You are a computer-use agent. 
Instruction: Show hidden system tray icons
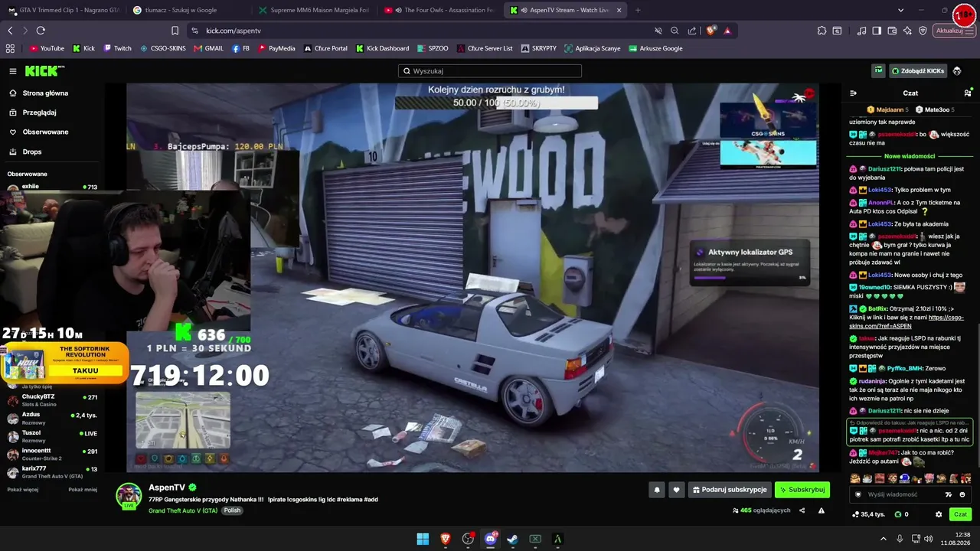tap(883, 539)
